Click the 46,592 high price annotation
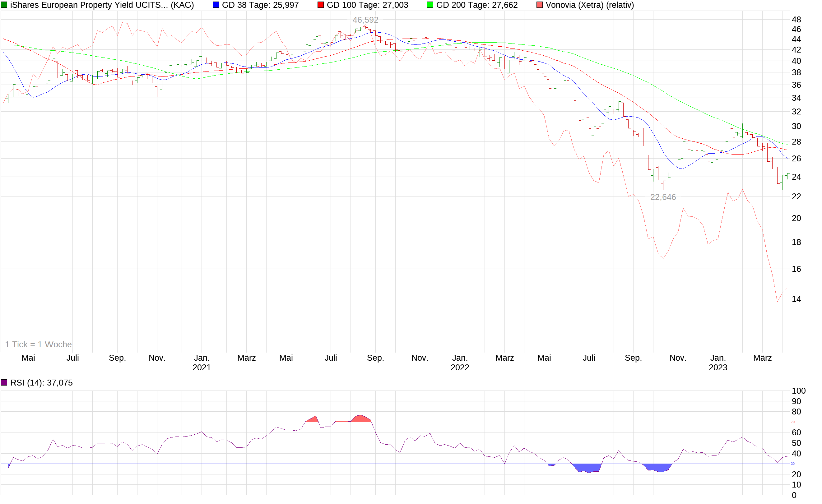This screenshot has height=504, width=822. 365,20
